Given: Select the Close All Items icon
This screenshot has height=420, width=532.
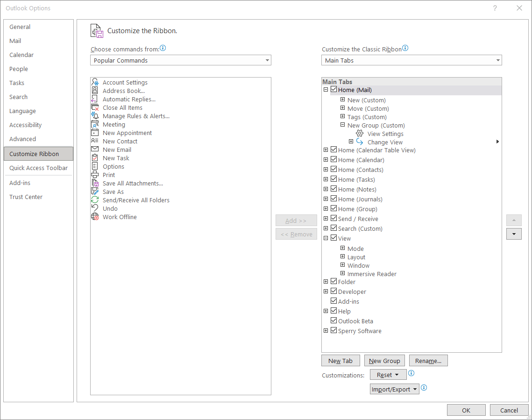Looking at the screenshot, I should pyautogui.click(x=95, y=107).
